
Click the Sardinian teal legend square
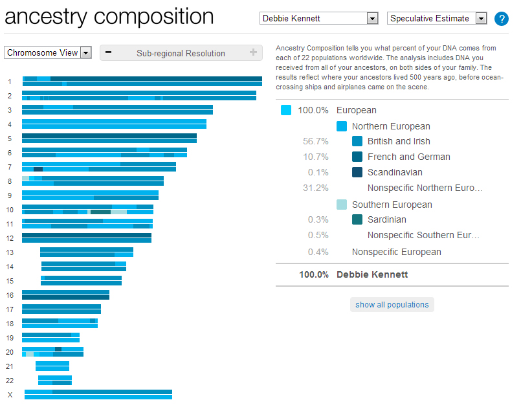[x=357, y=219]
